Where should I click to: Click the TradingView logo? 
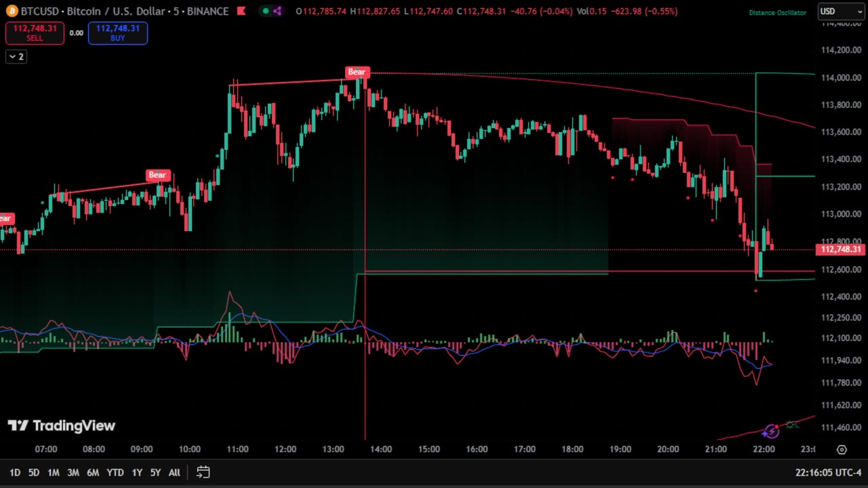[x=62, y=426]
